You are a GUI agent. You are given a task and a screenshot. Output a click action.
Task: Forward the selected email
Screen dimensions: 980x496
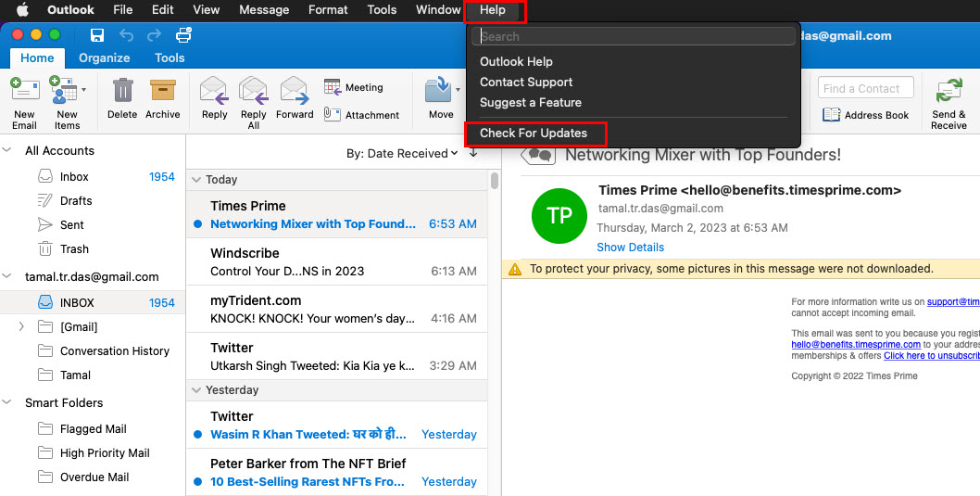(295, 92)
